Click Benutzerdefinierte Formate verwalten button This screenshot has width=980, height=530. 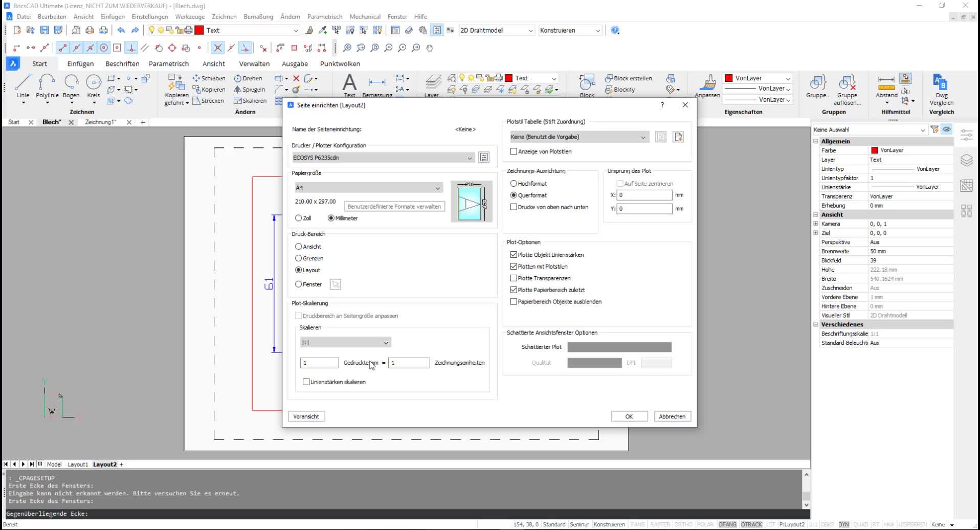point(394,207)
